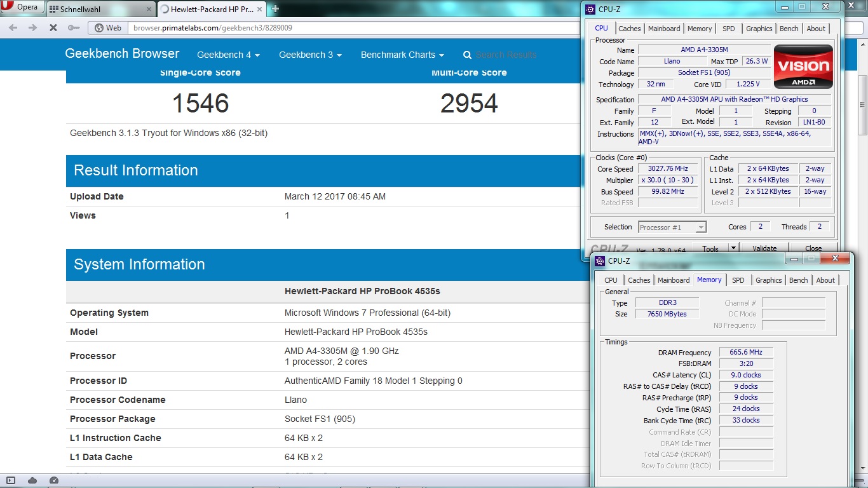Switch to Graphics tab in lower CPU-Z window

(769, 280)
